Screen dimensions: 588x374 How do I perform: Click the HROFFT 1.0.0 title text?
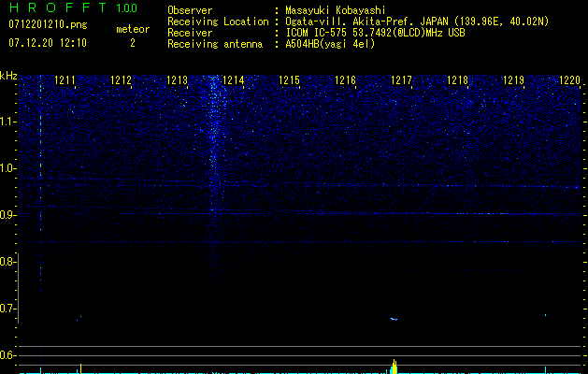(73, 7)
